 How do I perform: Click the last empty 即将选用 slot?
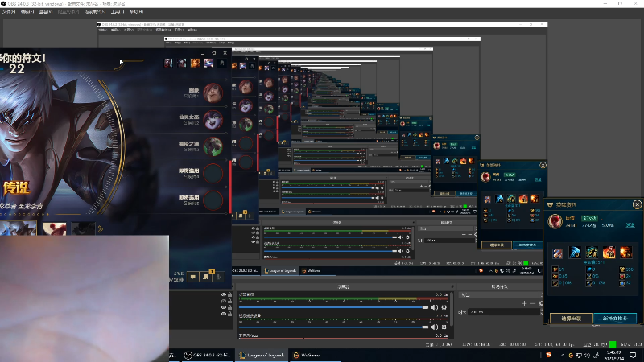213,200
